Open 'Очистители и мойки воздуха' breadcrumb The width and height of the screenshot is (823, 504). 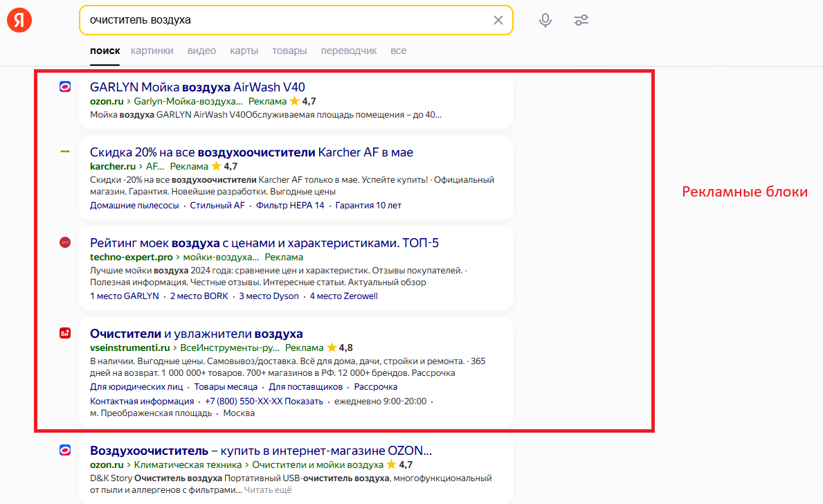318,465
